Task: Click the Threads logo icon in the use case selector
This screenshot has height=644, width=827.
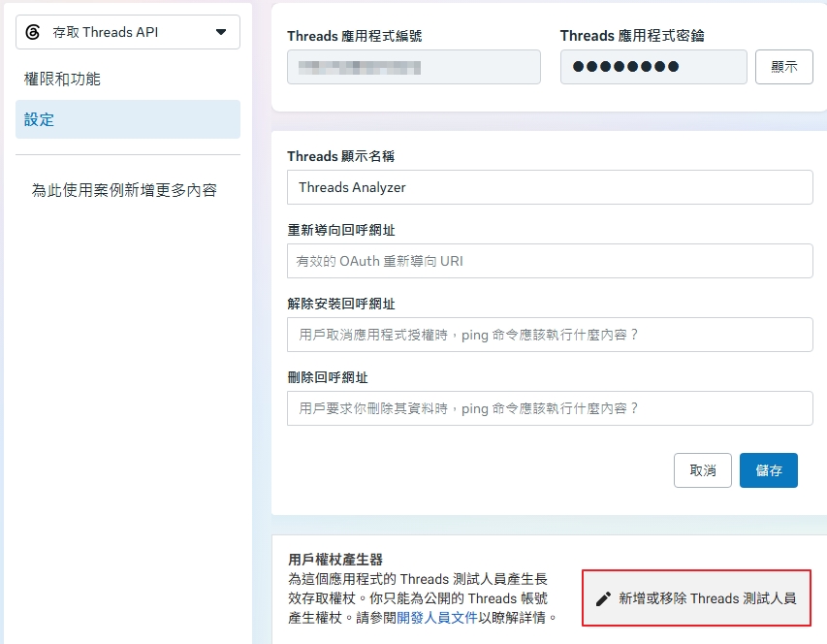Action: click(33, 32)
